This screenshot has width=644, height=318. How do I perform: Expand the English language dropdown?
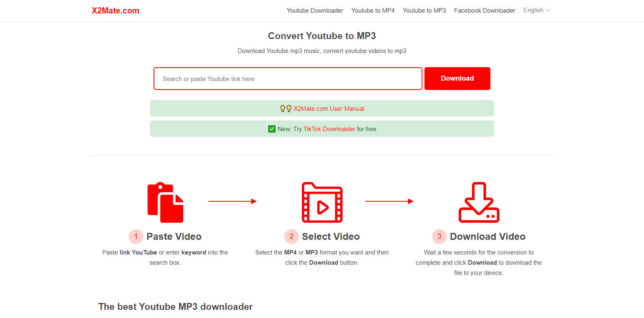pyautogui.click(x=536, y=10)
